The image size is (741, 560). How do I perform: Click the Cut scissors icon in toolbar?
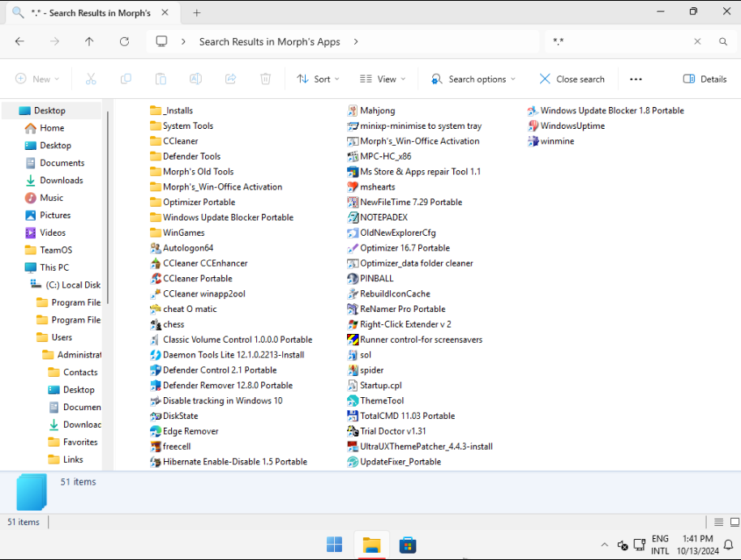(x=91, y=79)
